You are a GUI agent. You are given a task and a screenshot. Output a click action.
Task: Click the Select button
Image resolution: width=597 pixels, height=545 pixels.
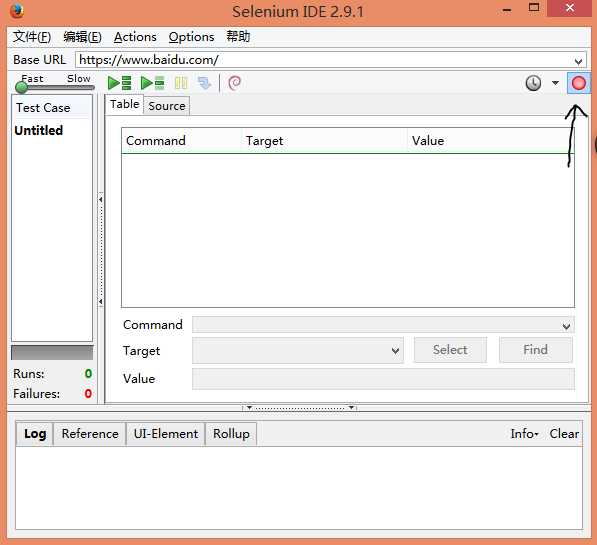coord(450,350)
